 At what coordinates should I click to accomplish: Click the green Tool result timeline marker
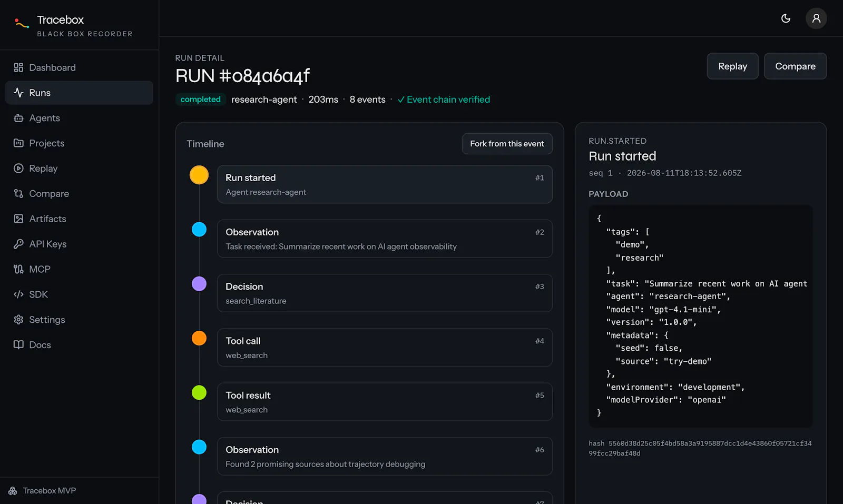pyautogui.click(x=199, y=392)
